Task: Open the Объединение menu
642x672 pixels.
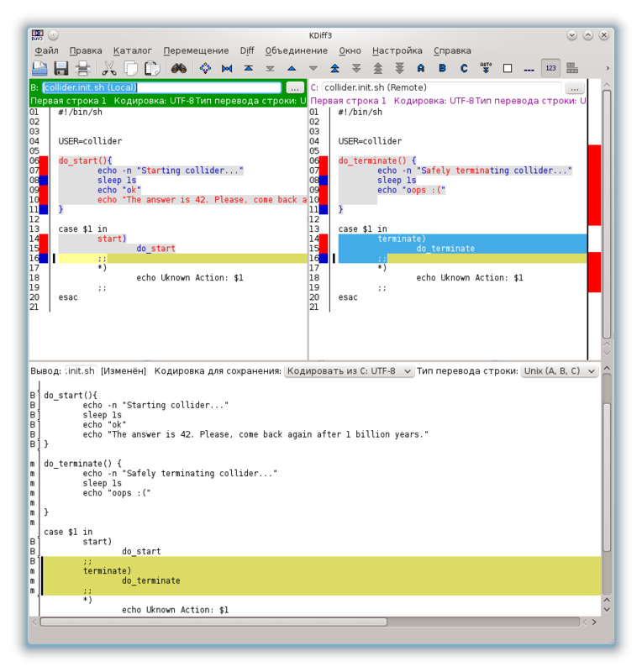Action: click(x=297, y=50)
